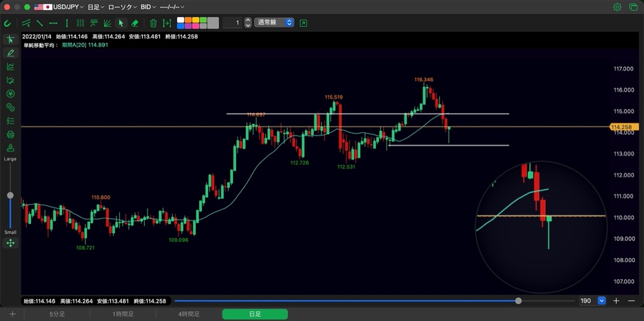Select the magnet snap tool icon
Screen dimensions: 644x321
pyautogui.click(x=8, y=23)
